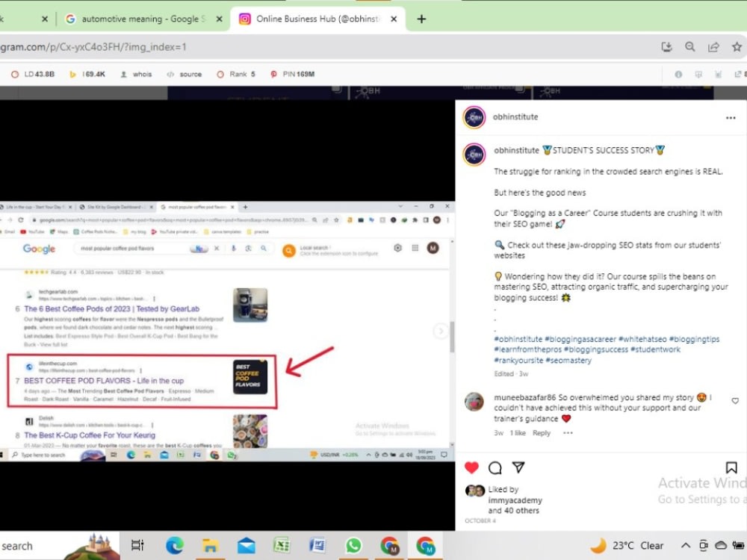Viewport: 747px width, 560px height.
Task: Open the three-dot options menu beside obhinstitute header
Action: 731,118
